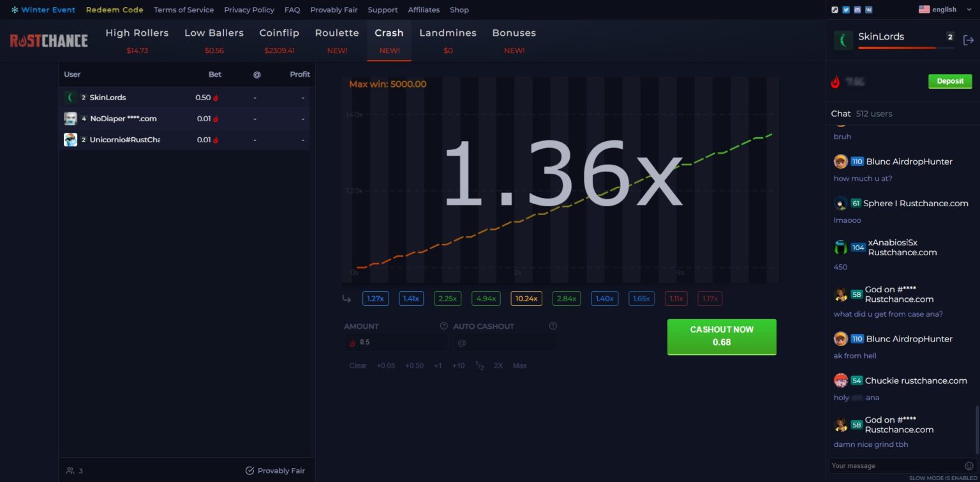Click the Provably Fair checkmark icon
This screenshot has width=980, height=482.
coord(249,471)
